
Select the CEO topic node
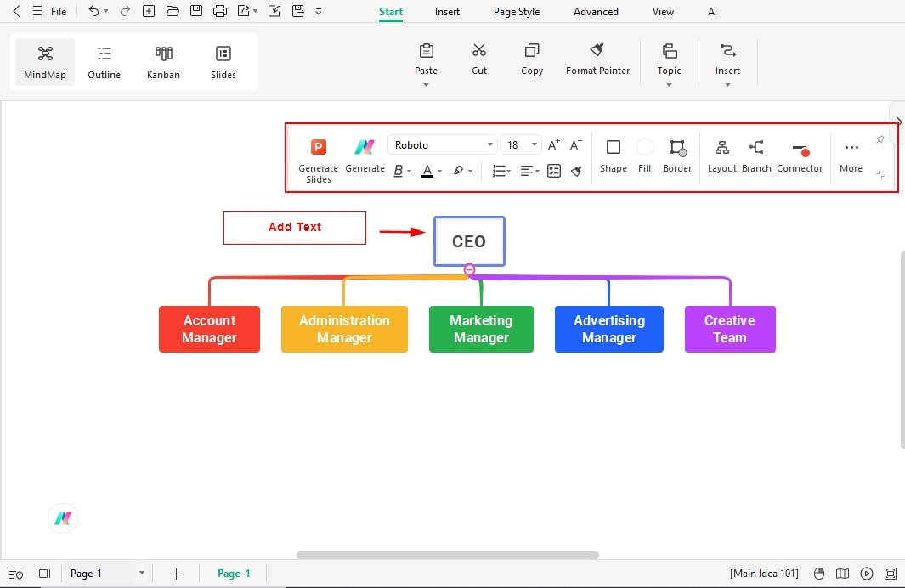[x=469, y=241]
